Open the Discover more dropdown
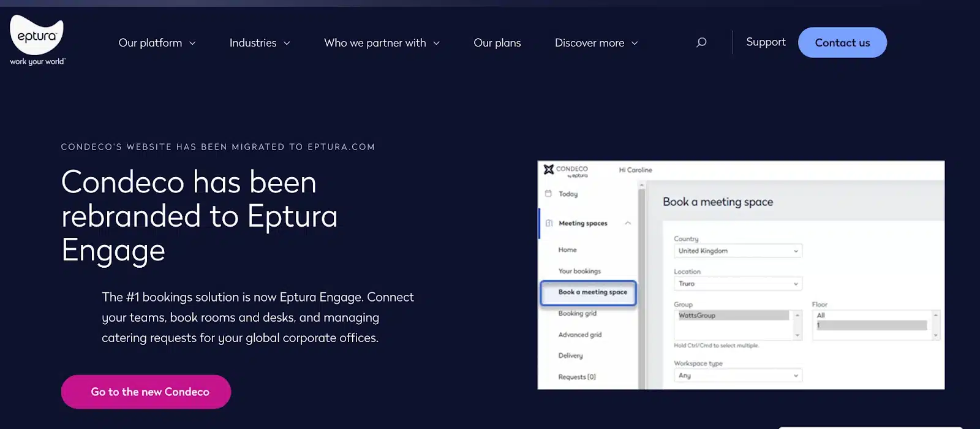Viewport: 980px width, 429px height. pyautogui.click(x=596, y=43)
